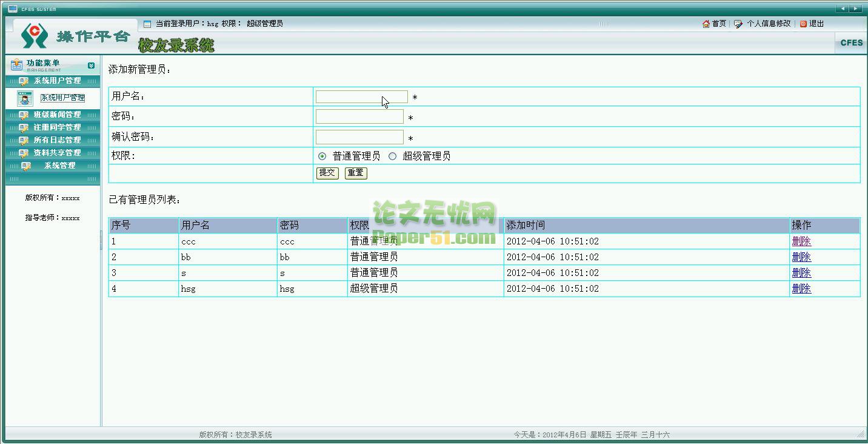This screenshot has width=868, height=444.
Task: Collapse the 功能菜单 panel with the chevron
Action: point(91,66)
